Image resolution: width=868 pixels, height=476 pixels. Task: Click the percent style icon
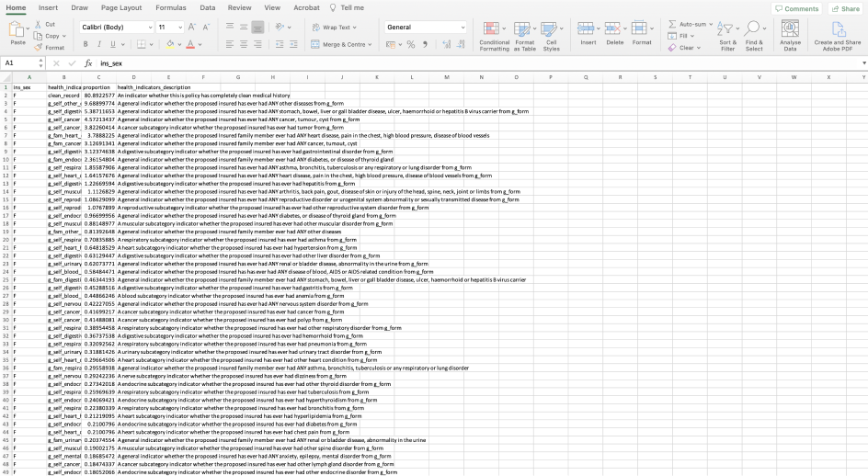point(411,44)
